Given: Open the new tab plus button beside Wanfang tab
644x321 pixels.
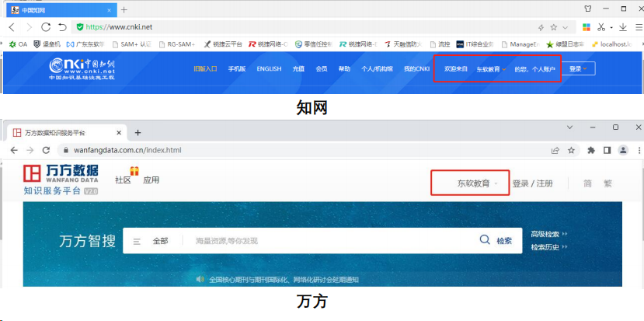Looking at the screenshot, I should point(138,133).
